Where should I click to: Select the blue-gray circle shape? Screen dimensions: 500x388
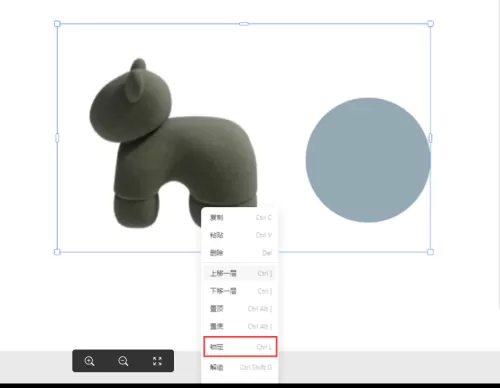tap(368, 160)
